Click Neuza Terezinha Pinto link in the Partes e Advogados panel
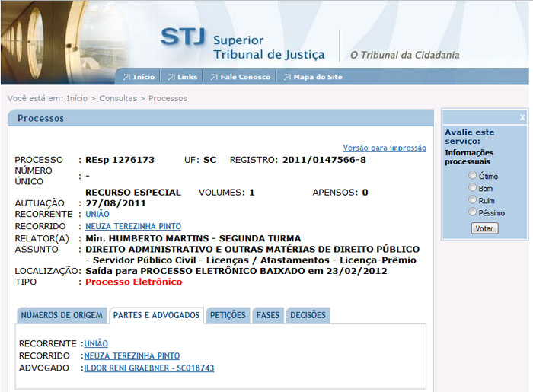Viewport: 533px width, 392px height. coord(132,355)
